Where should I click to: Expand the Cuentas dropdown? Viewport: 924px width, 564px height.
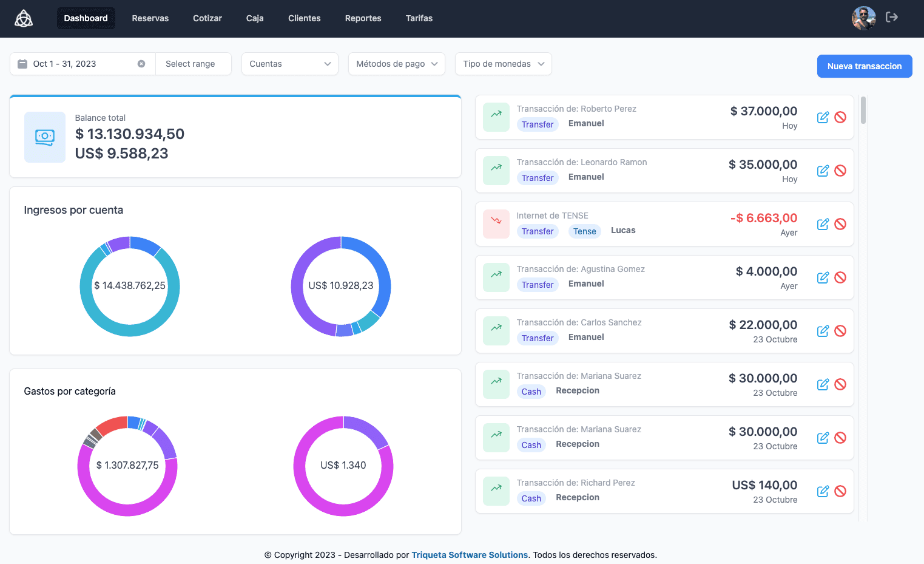coord(290,64)
